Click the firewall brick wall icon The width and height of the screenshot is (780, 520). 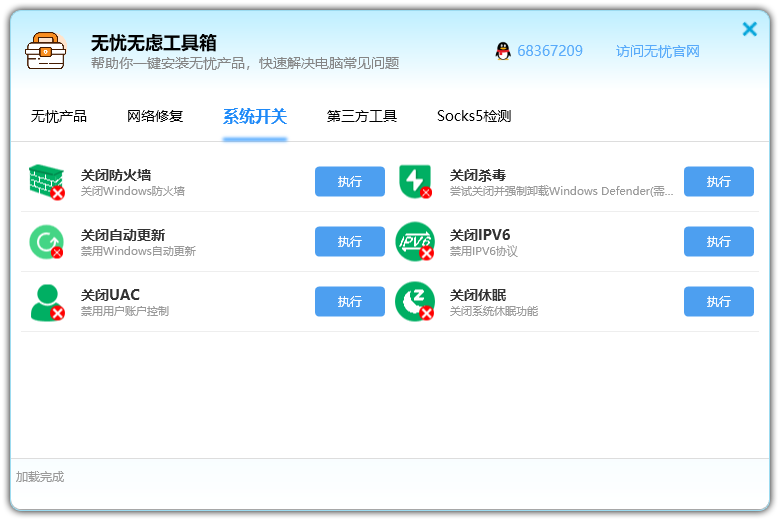47,182
